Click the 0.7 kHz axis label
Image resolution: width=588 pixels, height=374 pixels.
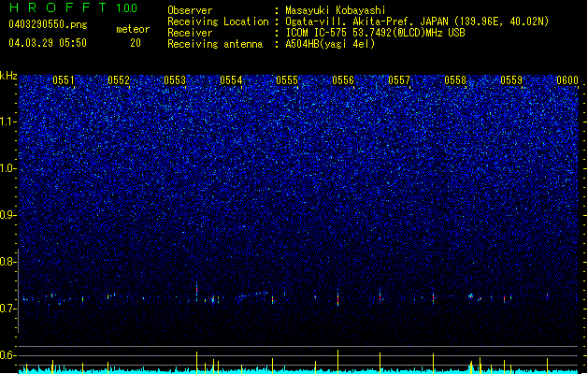pyautogui.click(x=8, y=309)
